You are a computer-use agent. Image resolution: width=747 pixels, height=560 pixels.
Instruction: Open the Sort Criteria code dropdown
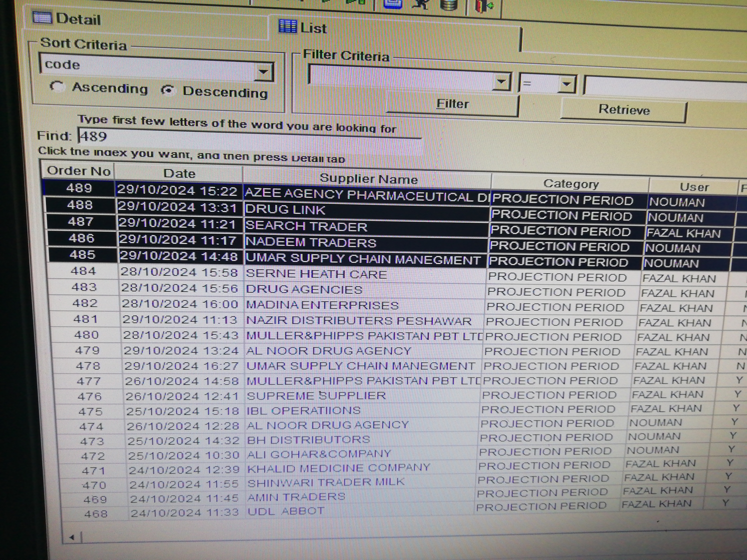[263, 72]
